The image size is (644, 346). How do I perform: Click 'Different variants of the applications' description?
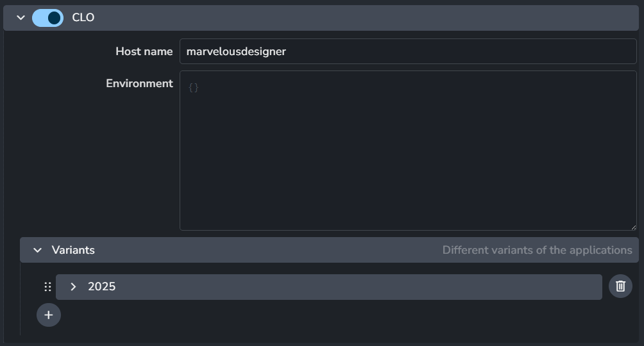pos(538,250)
